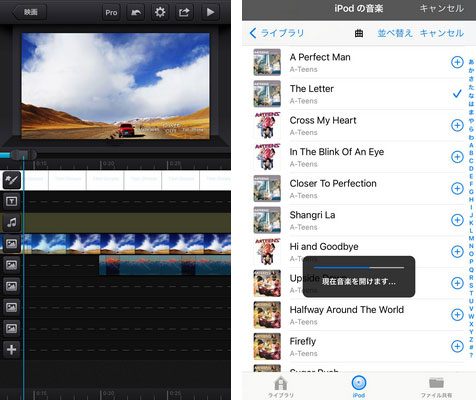Click the sky clip in main video track
This screenshot has width=476, height=400.
point(127,244)
